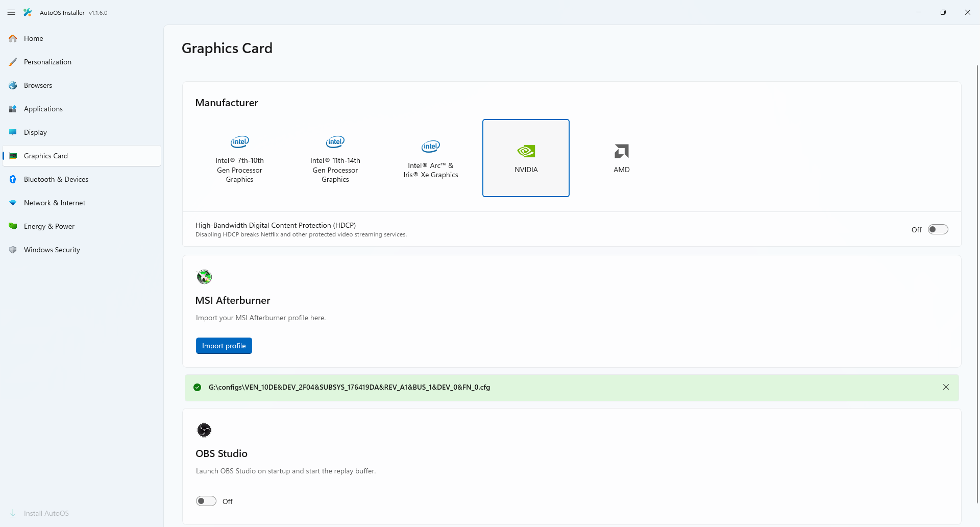Navigate to Applications

(82, 109)
